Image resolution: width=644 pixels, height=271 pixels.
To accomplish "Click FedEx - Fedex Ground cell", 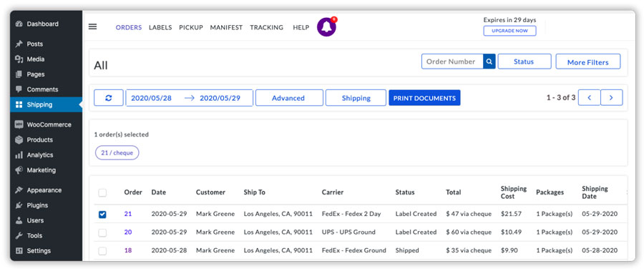I will pos(354,250).
